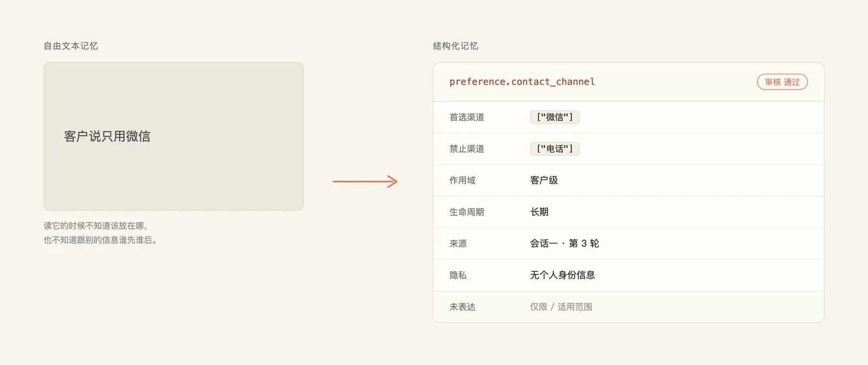This screenshot has height=365, width=868.
Task: Click the 结构化记忆 heading
Action: pos(456,46)
